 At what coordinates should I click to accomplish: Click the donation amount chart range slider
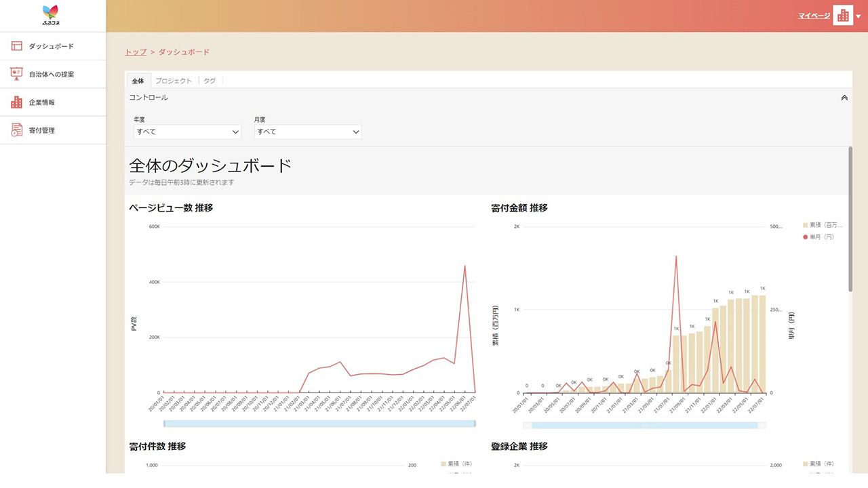pyautogui.click(x=644, y=425)
